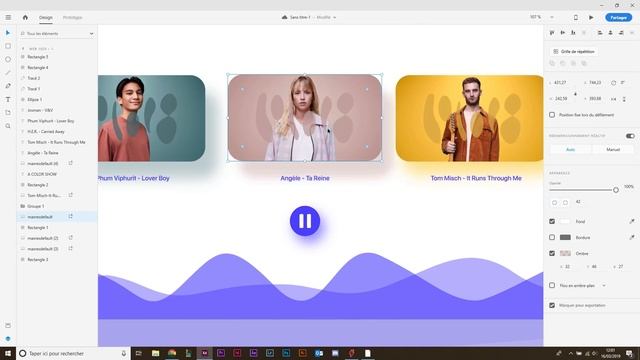Viewport: 640px width, 360px height.
Task: Align middle vertically icon
Action: (x=562, y=33)
